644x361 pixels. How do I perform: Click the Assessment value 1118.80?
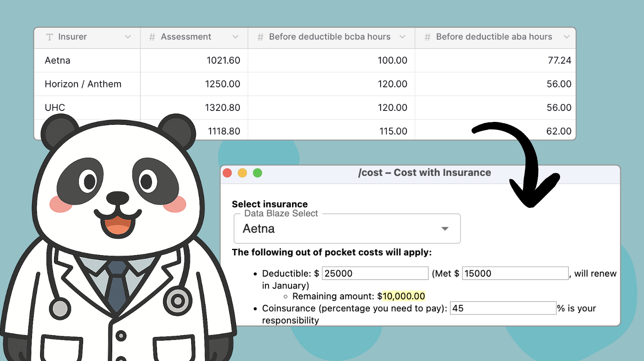point(224,131)
